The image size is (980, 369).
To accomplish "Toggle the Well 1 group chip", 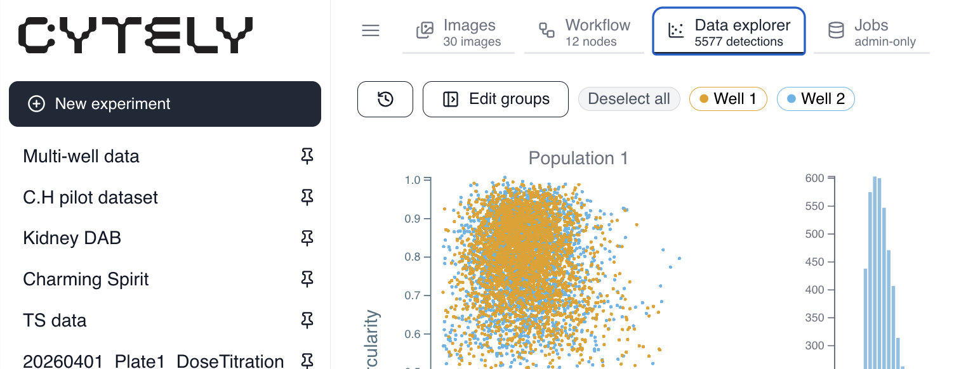I will [728, 99].
